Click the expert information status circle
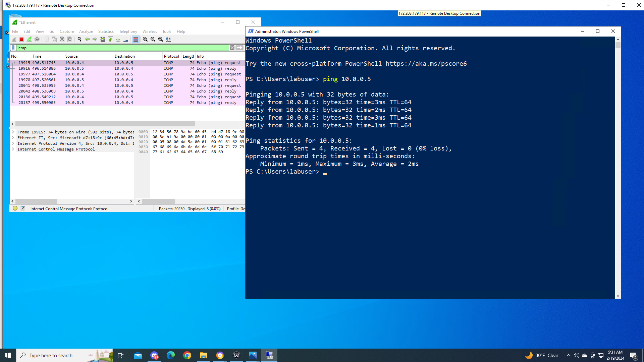 15,208
